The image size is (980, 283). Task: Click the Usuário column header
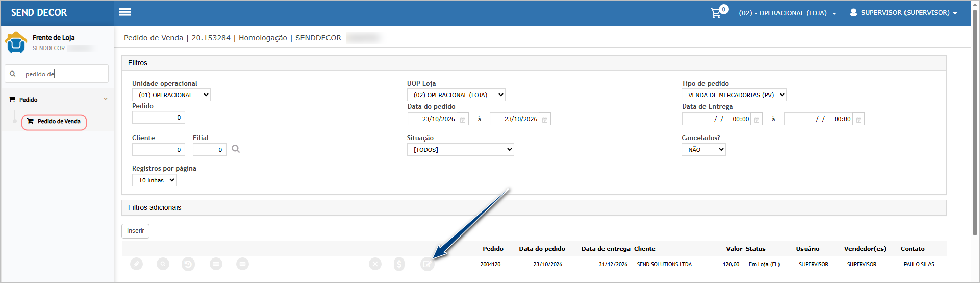click(x=808, y=249)
